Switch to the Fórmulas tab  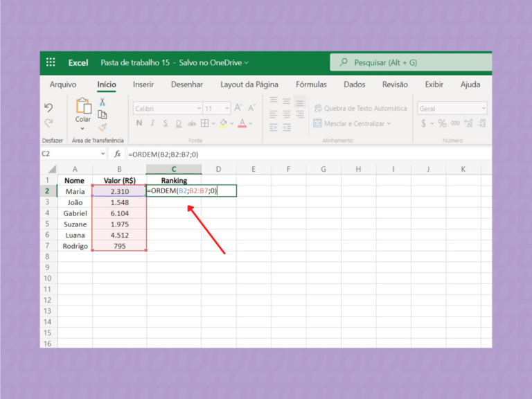tap(311, 85)
